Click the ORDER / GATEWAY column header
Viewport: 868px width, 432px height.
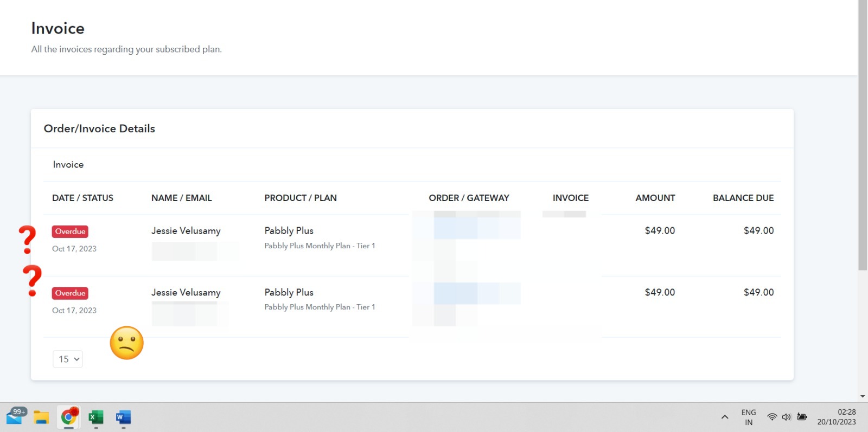click(x=469, y=198)
